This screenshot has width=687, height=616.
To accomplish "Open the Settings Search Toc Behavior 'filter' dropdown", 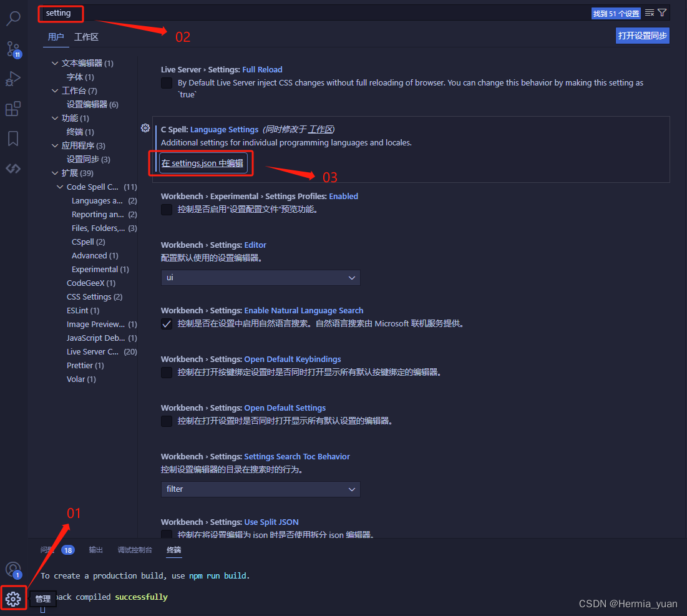I will click(260, 489).
